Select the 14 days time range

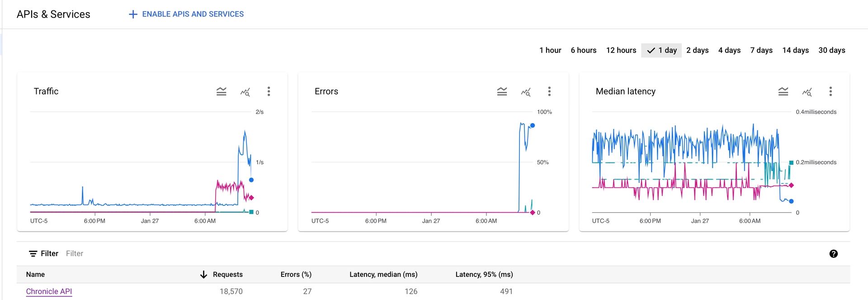[796, 50]
